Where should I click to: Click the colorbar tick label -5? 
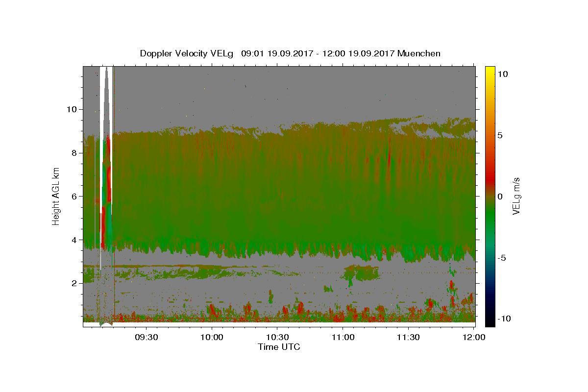coord(504,258)
